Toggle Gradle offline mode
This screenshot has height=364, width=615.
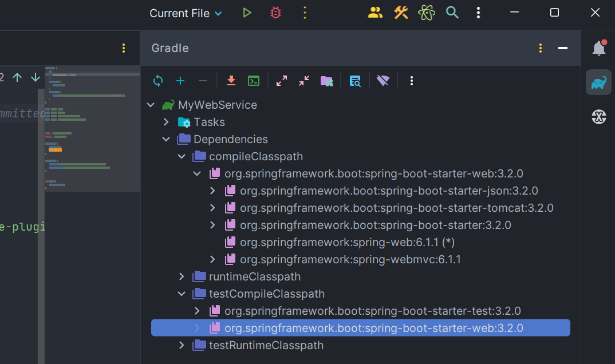(x=383, y=81)
